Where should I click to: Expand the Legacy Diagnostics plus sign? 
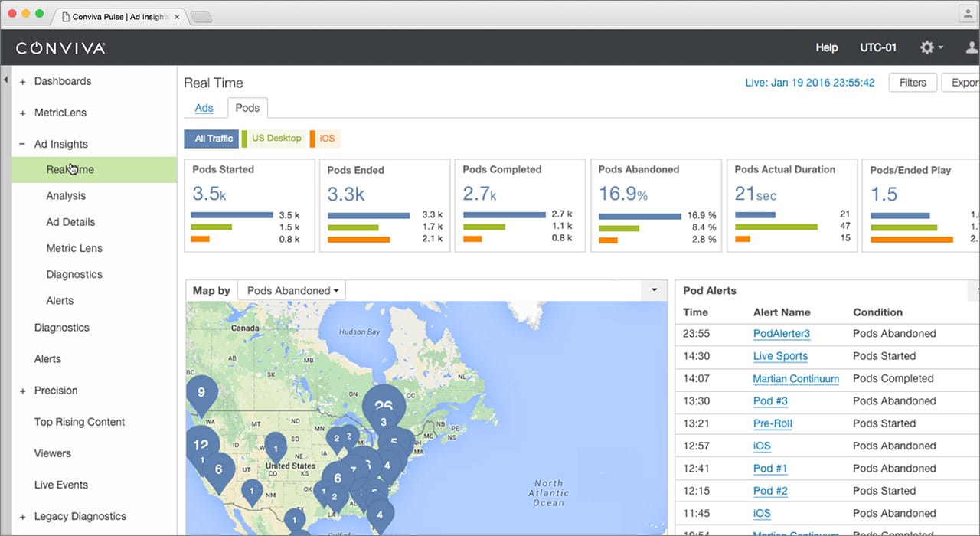[x=23, y=517]
